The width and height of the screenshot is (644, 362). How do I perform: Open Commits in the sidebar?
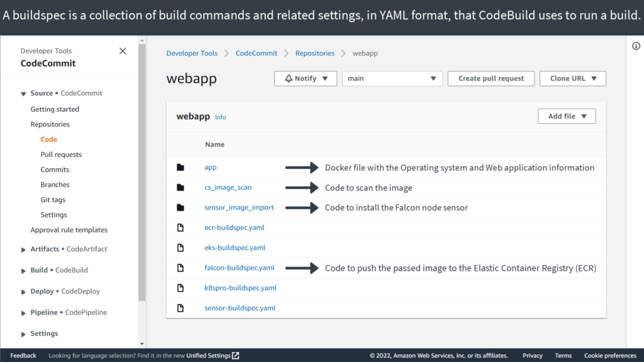55,170
